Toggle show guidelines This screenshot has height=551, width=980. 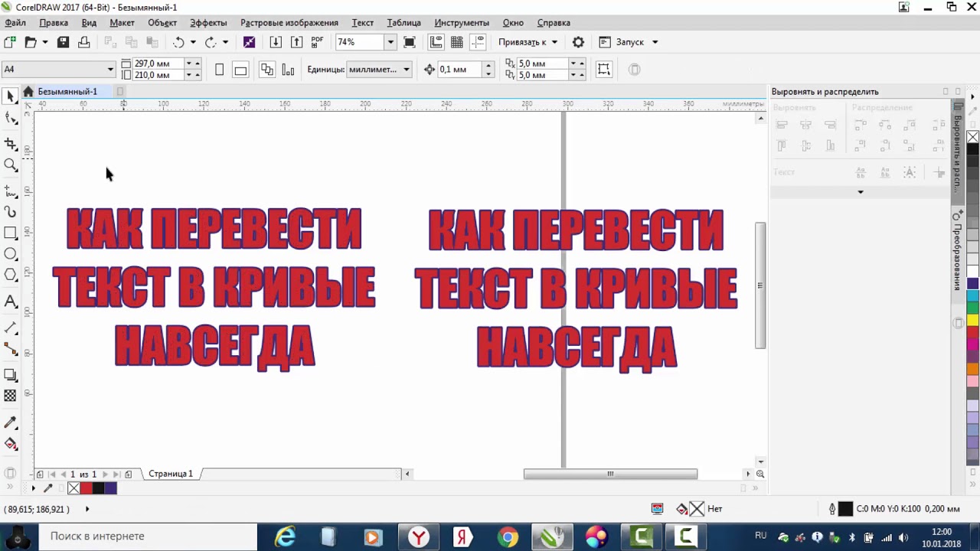coord(479,42)
